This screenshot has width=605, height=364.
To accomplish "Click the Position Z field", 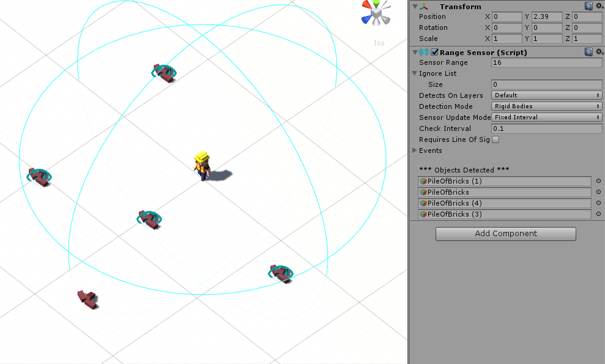I will [x=587, y=17].
